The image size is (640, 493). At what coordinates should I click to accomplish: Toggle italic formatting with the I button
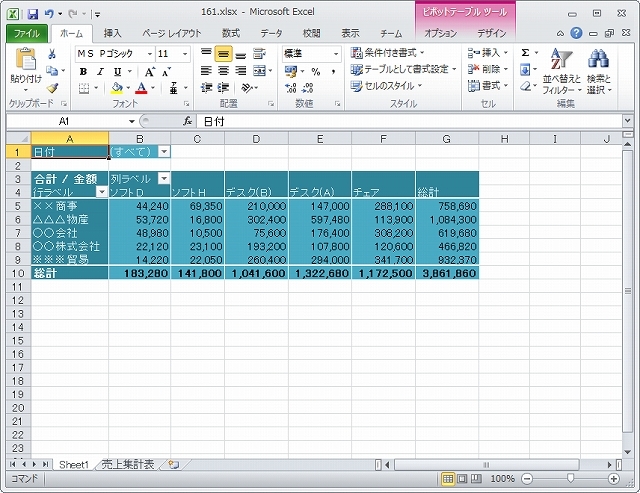(101, 71)
